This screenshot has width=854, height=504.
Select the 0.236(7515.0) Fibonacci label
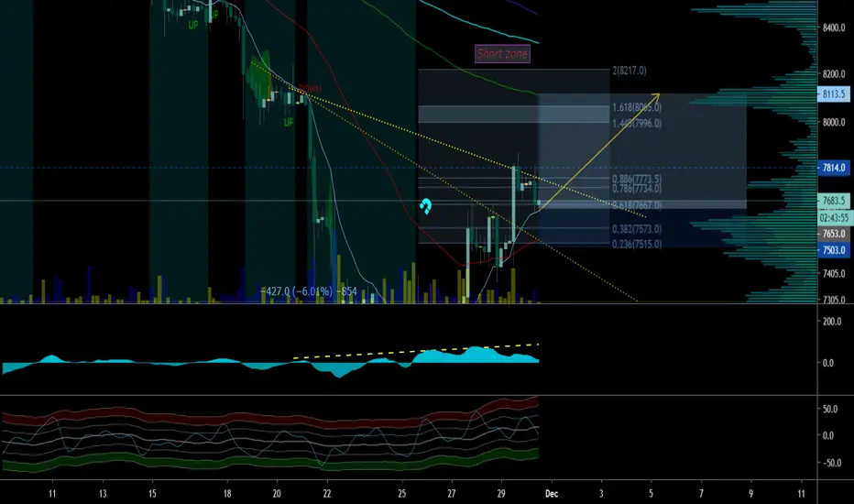point(637,244)
